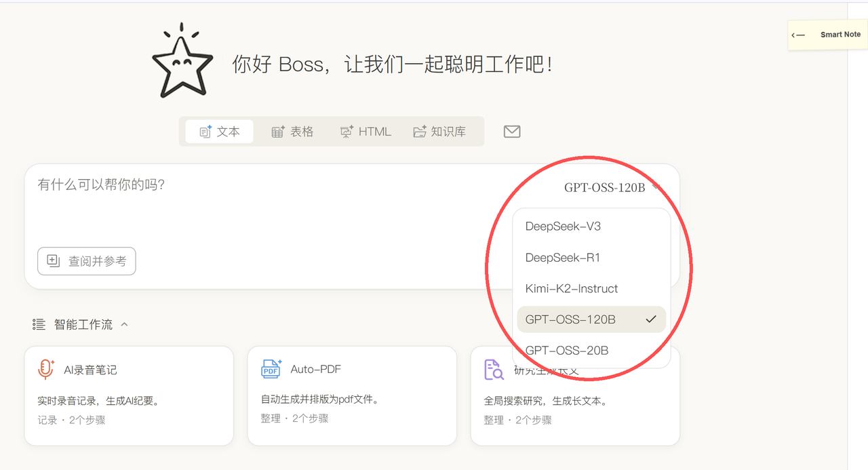
Task: Click the 文本 tab document icon
Action: [205, 132]
